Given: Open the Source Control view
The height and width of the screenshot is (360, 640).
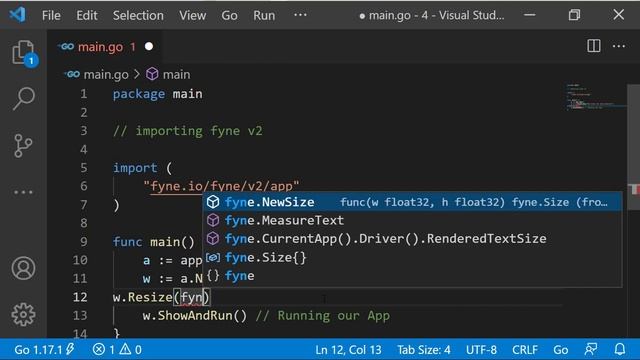Looking at the screenshot, I should point(23,145).
